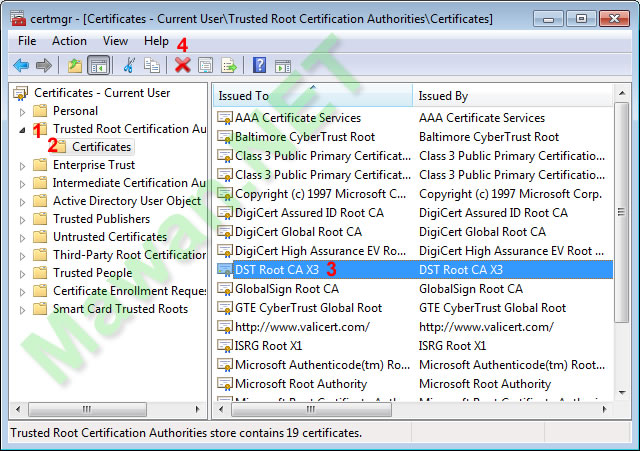
Task: Expand the Personal store node
Action: pyautogui.click(x=22, y=112)
